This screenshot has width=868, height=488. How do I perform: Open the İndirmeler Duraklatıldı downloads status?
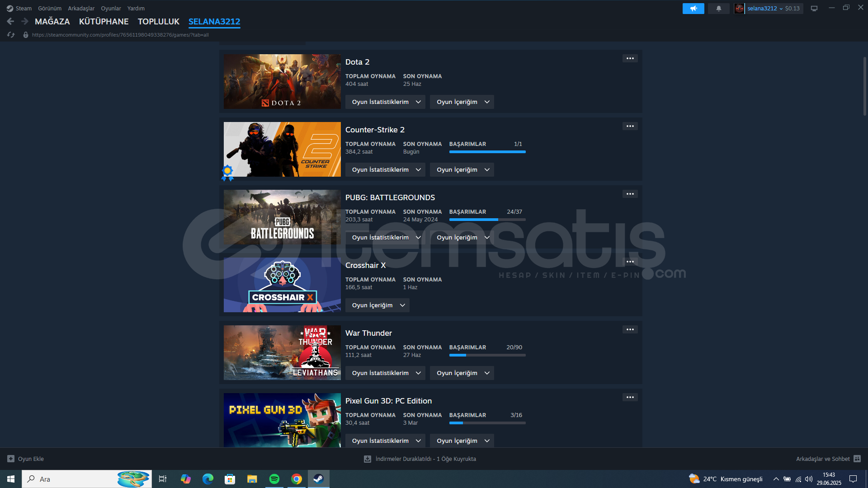420,459
